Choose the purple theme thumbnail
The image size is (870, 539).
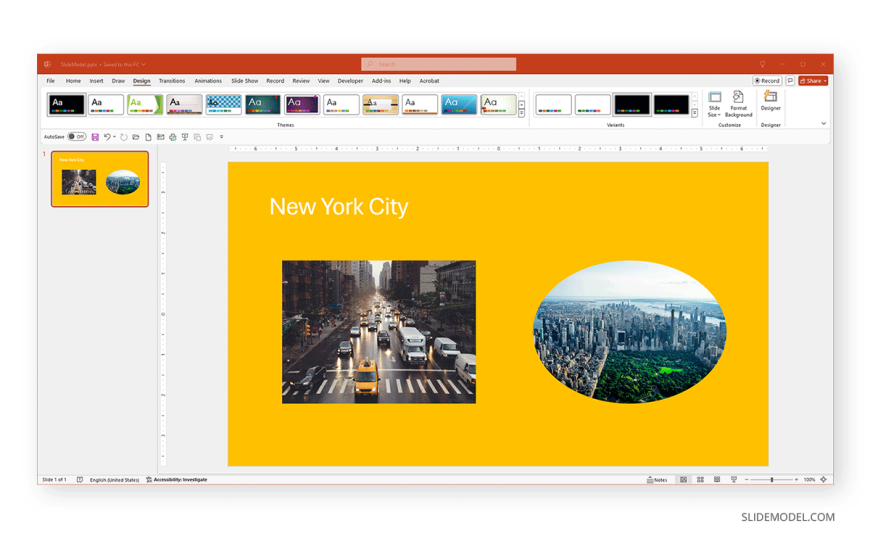pos(302,104)
